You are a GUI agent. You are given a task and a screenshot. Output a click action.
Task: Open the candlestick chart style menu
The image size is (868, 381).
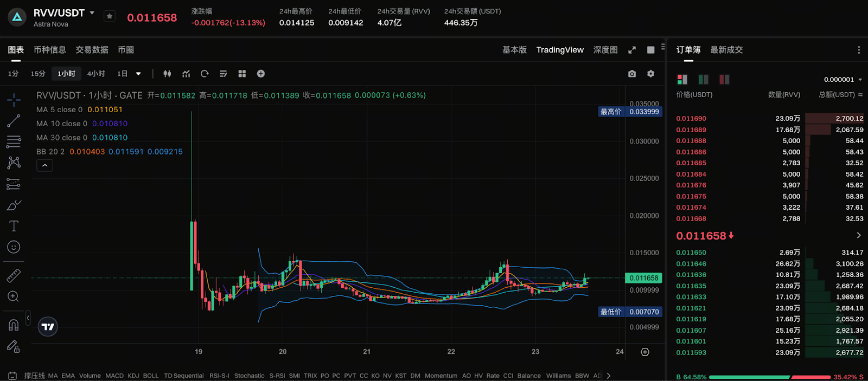pyautogui.click(x=167, y=74)
